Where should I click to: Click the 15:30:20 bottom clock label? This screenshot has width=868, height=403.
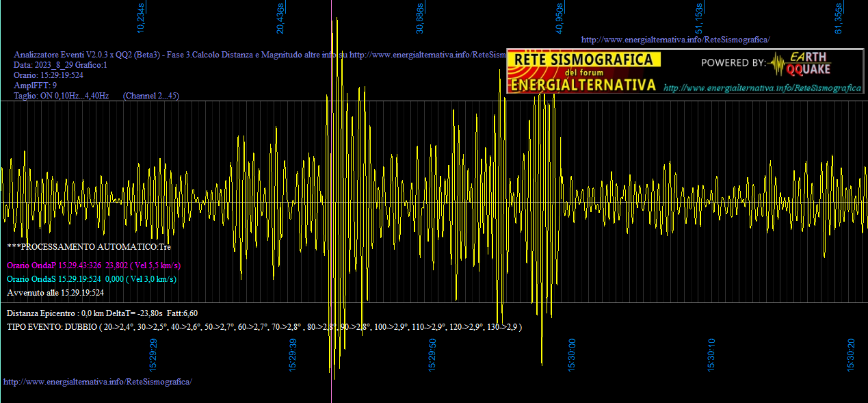click(851, 355)
